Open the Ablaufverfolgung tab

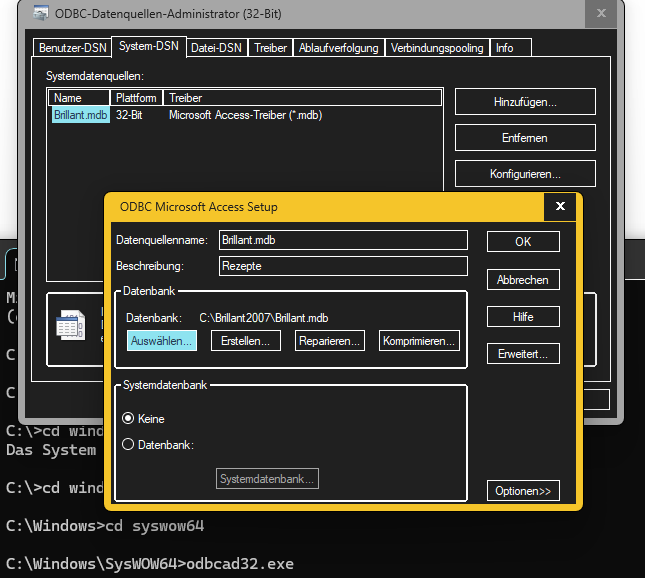coord(338,48)
